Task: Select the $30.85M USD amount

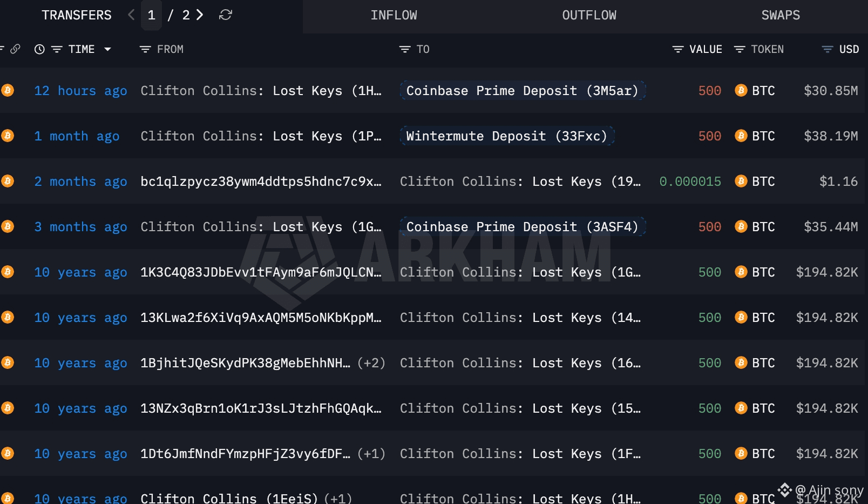Action: point(831,91)
